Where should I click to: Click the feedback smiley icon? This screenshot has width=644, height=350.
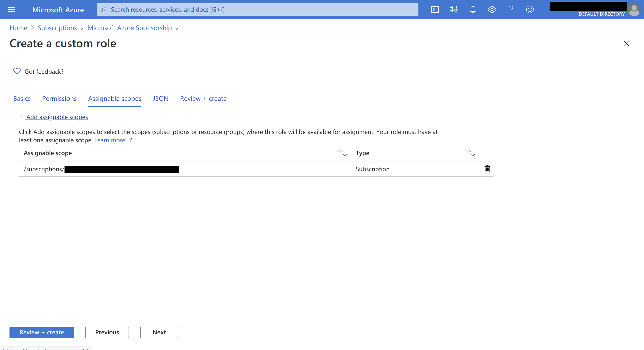[529, 9]
